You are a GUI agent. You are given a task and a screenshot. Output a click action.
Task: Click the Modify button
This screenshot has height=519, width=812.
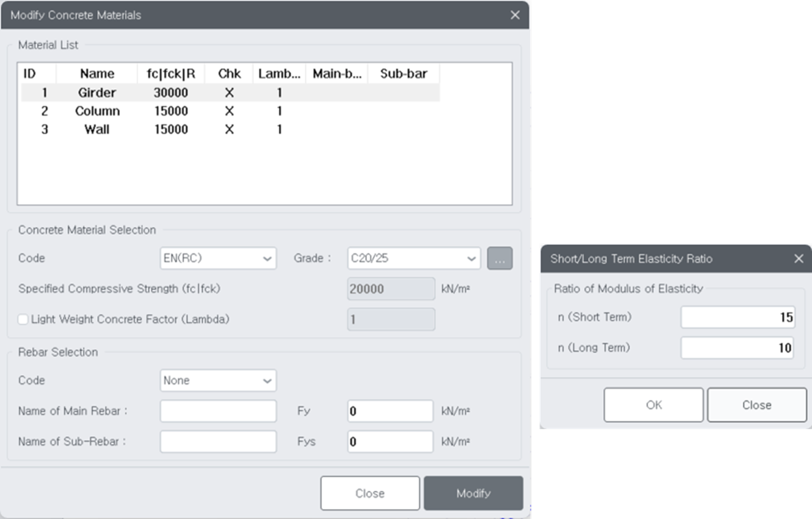pyautogui.click(x=473, y=493)
